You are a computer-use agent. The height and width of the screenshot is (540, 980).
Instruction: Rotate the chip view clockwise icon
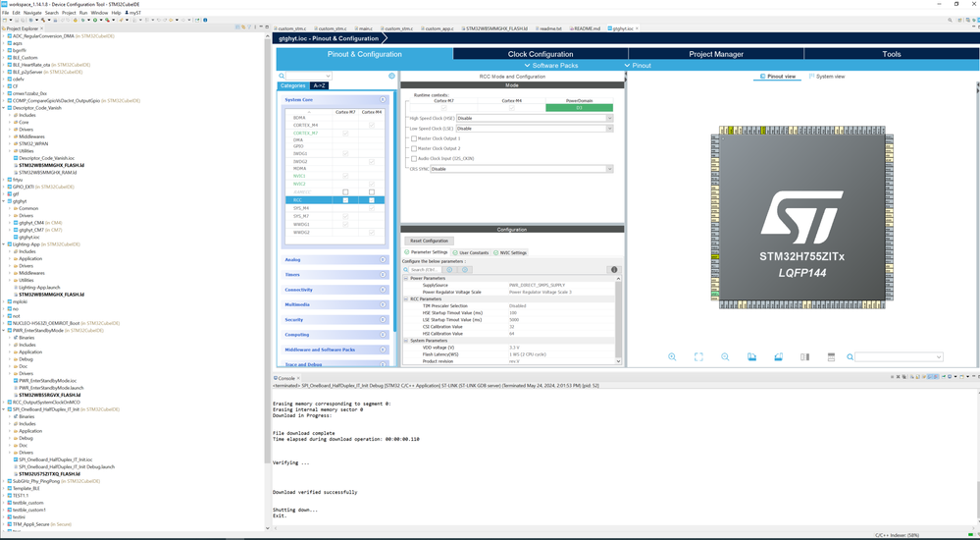point(751,357)
